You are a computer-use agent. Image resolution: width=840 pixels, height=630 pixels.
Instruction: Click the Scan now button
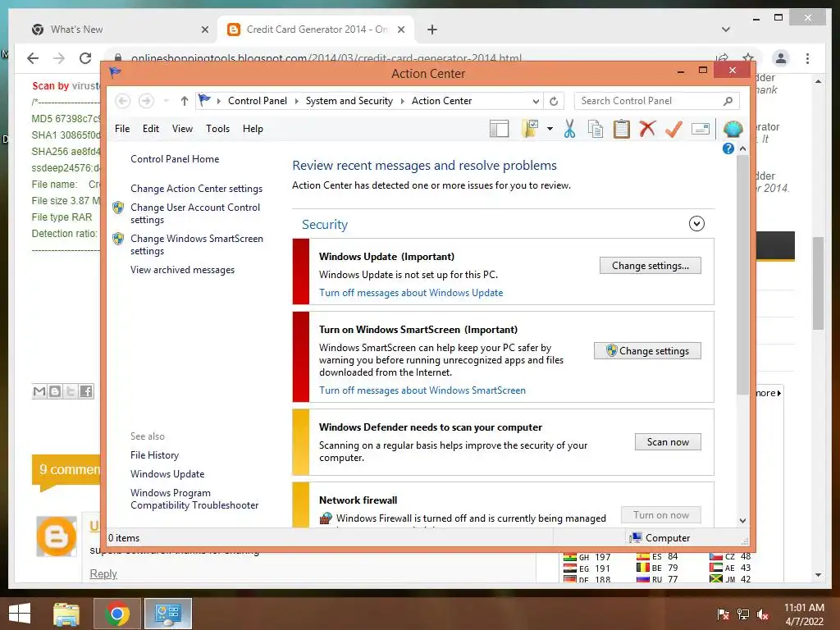point(668,442)
